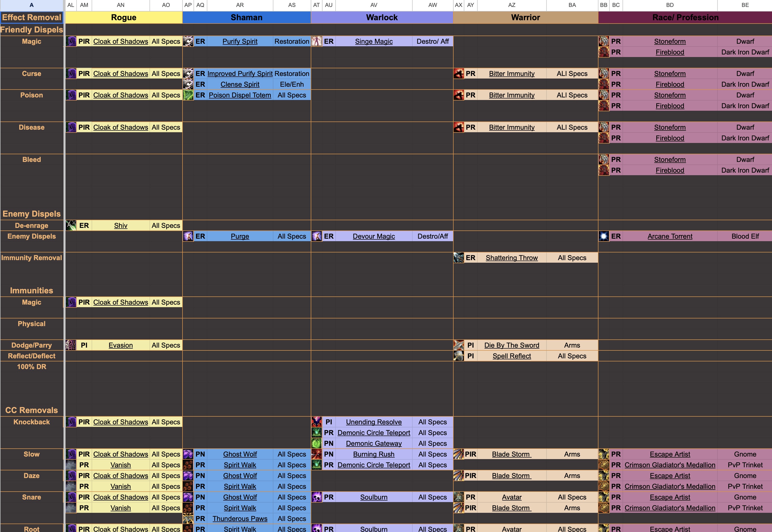Click the Purge spell icon
The height and width of the screenshot is (532, 772).
pyautogui.click(x=188, y=236)
